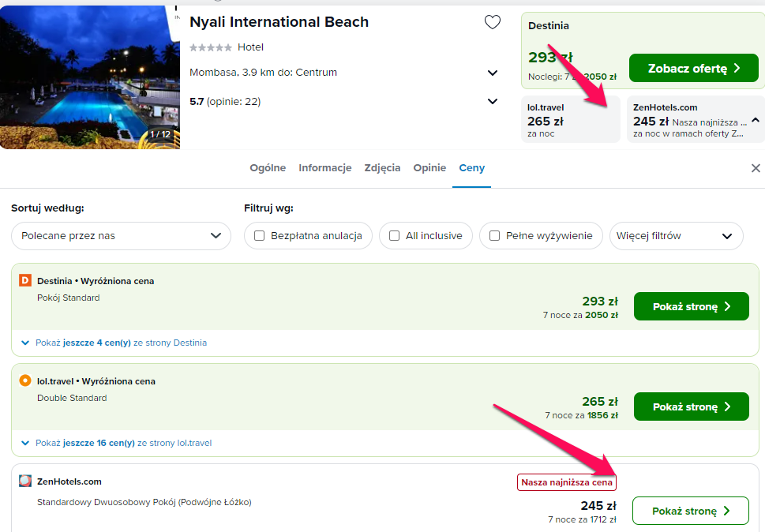Click the Nasza najniższa cena badge
765x532 pixels.
tap(566, 482)
